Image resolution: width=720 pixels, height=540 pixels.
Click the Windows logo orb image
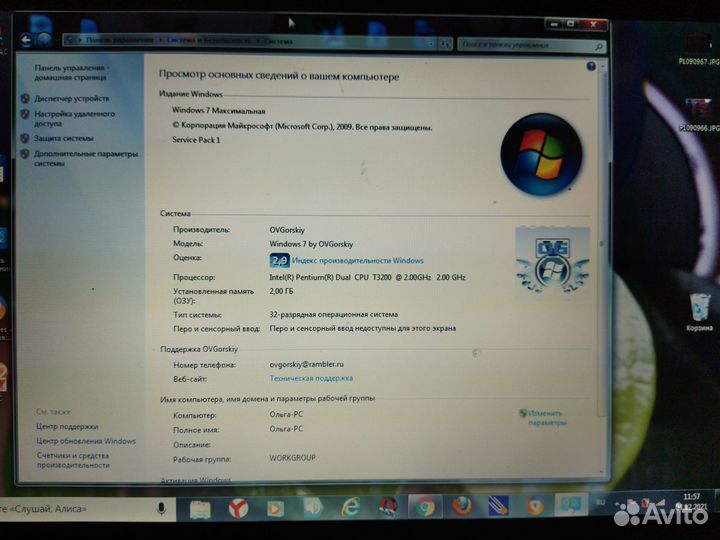point(541,155)
